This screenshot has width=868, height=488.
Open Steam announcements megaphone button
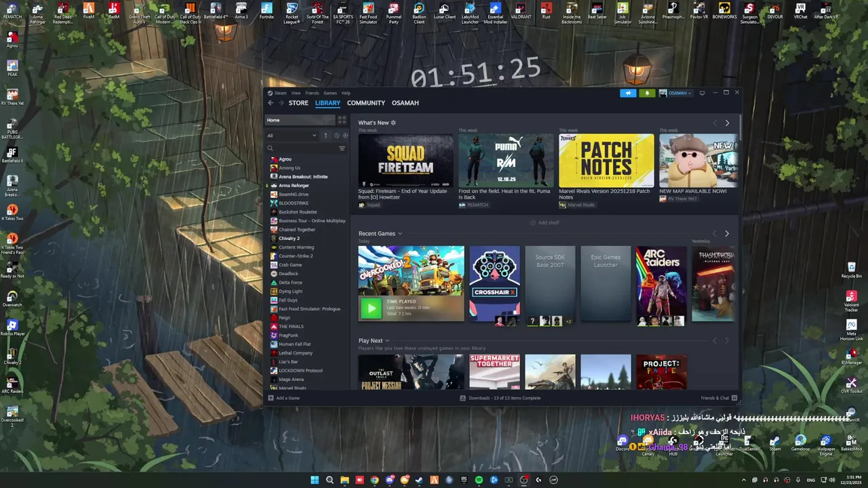click(x=628, y=93)
